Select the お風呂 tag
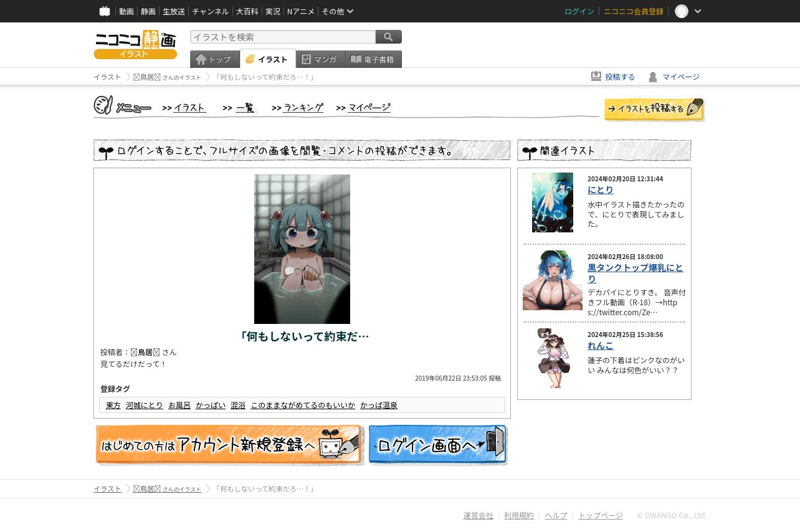 (179, 406)
